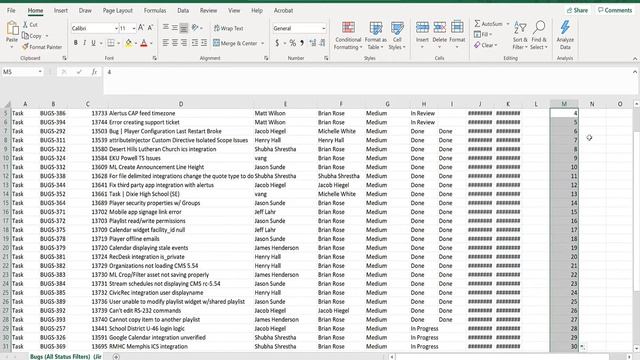This screenshot has width=640, height=360.
Task: Click the Borders icon
Action: click(111, 43)
